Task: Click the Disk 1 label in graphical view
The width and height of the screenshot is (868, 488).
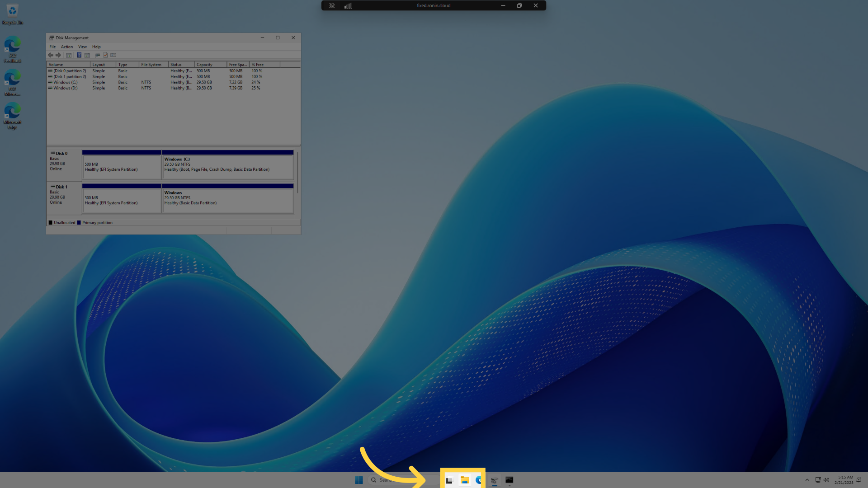Action: point(61,187)
